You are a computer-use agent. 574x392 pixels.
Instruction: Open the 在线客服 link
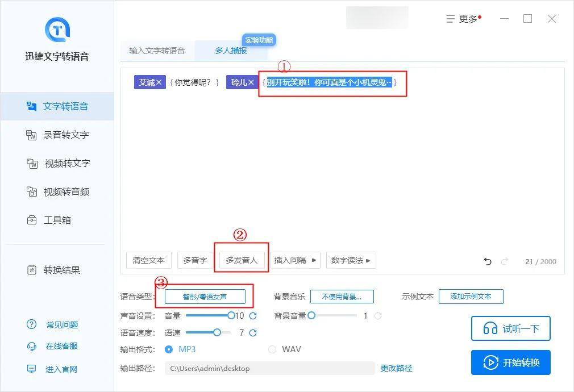(61, 346)
